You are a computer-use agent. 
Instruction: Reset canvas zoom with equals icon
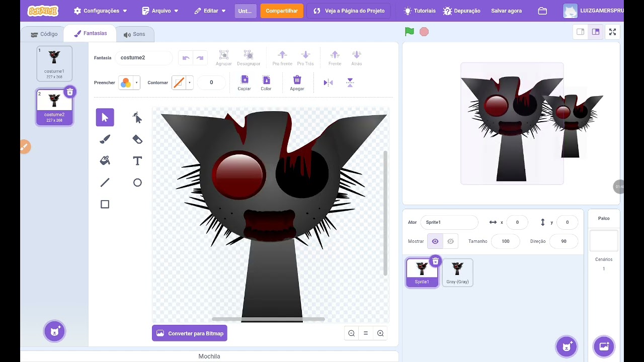pos(366,333)
